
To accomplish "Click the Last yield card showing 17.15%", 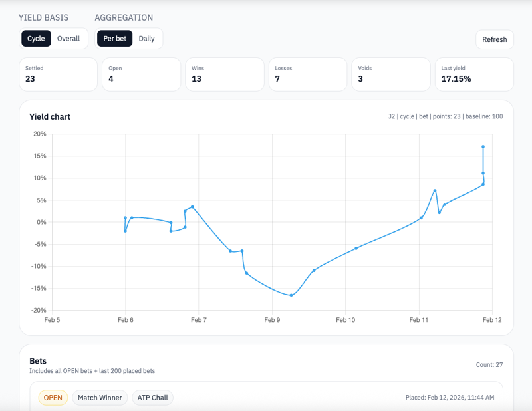I will coord(474,74).
